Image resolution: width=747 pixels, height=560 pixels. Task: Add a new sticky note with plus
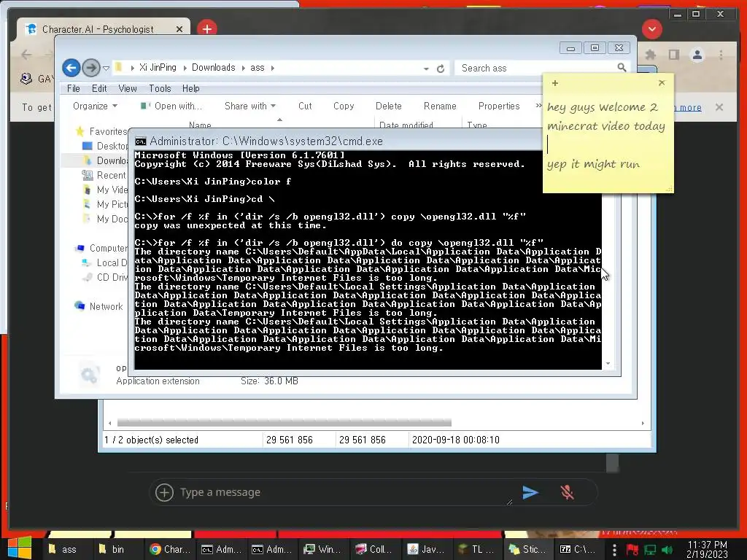coord(555,83)
